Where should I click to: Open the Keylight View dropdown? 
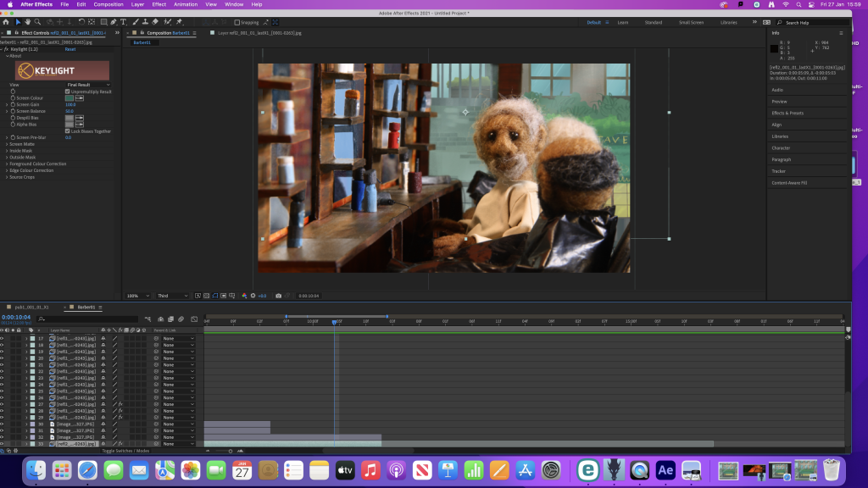coord(88,86)
